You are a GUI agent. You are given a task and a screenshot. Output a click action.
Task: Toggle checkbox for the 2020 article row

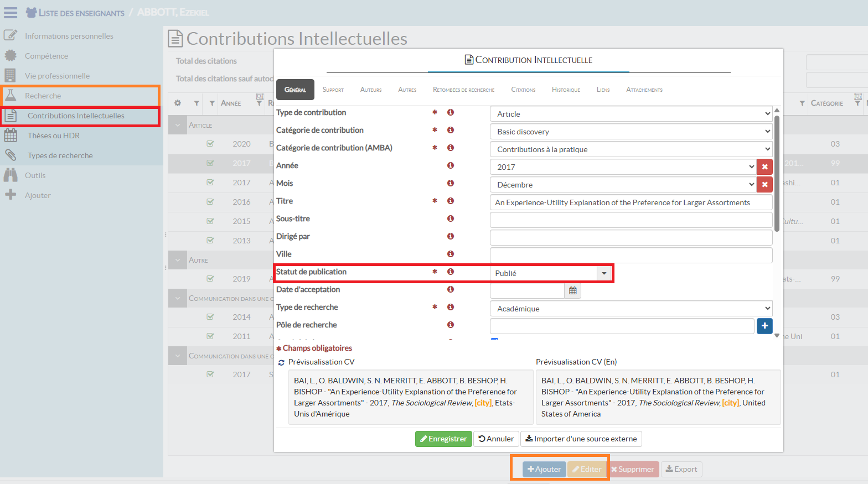tap(210, 144)
